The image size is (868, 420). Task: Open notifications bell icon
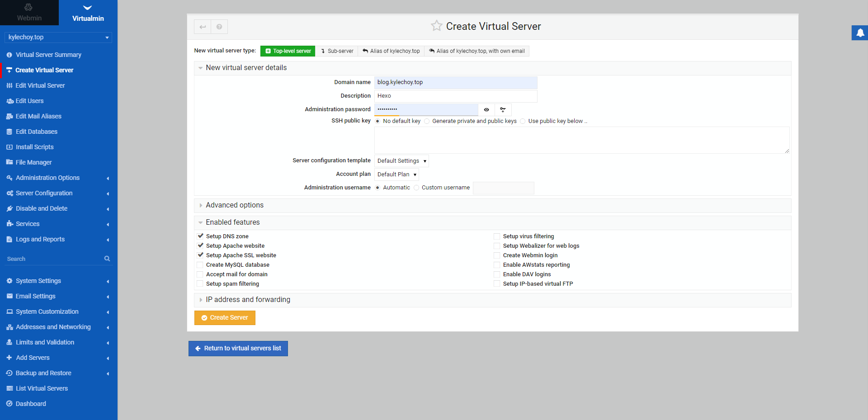coord(860,33)
